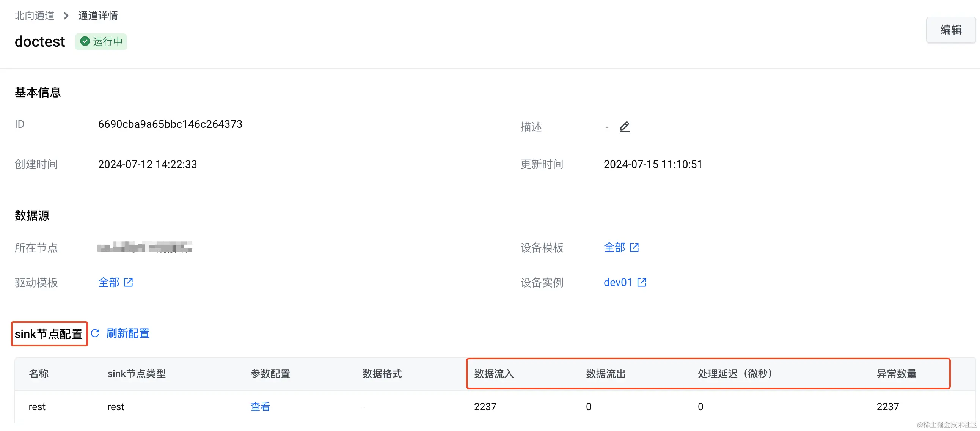Screen dimensions: 980x431
Task: Go back to 北向通道 breadcrumb
Action: [x=35, y=16]
